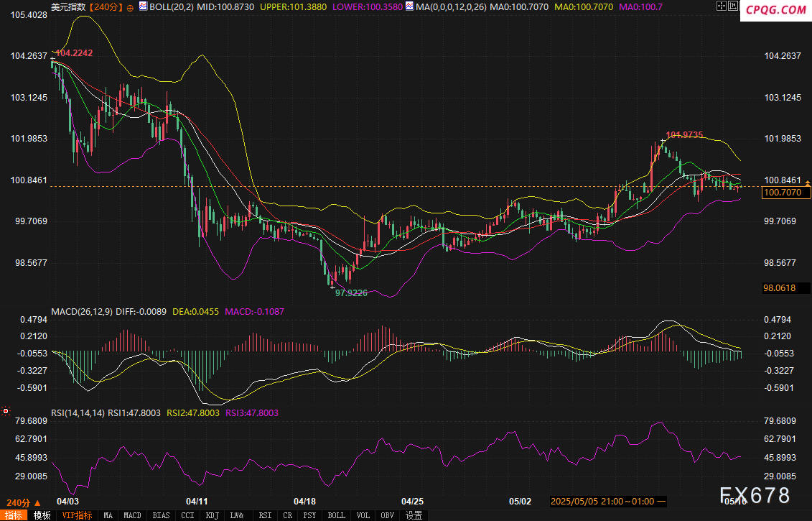Click the MA indicator chart icon

(x=410, y=6)
